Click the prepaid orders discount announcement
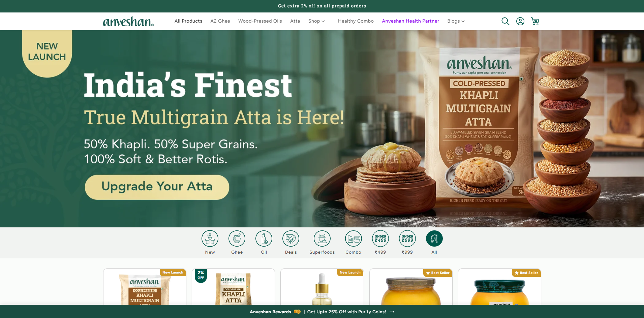The image size is (644, 318). click(x=322, y=6)
